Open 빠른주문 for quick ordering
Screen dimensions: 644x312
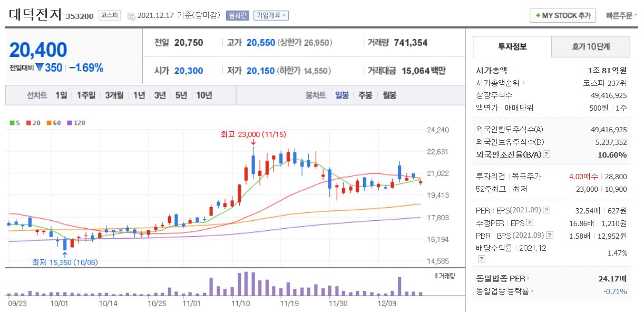click(620, 15)
